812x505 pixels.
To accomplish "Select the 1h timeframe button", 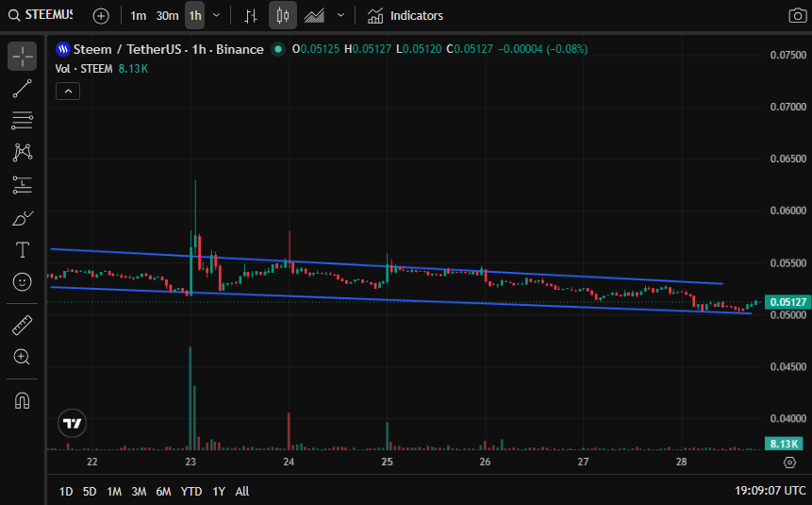I will click(x=195, y=16).
